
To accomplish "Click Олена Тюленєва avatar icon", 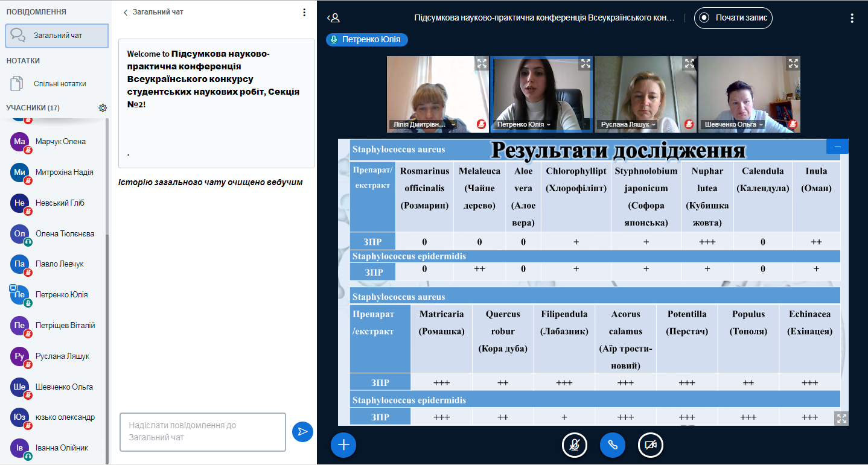I will tap(20, 234).
